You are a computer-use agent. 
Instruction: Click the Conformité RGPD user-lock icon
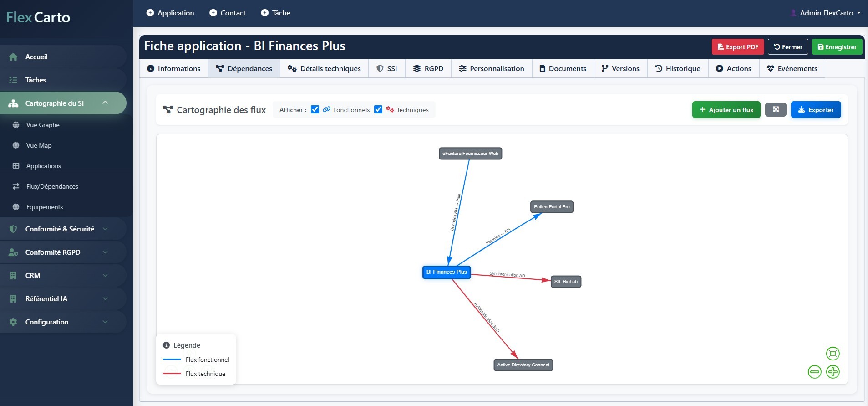pos(13,252)
